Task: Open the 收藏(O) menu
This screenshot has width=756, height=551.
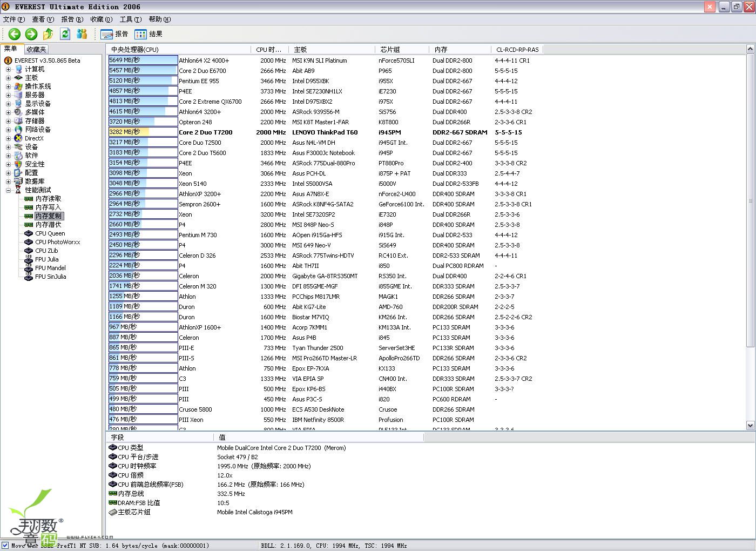Action: click(102, 19)
